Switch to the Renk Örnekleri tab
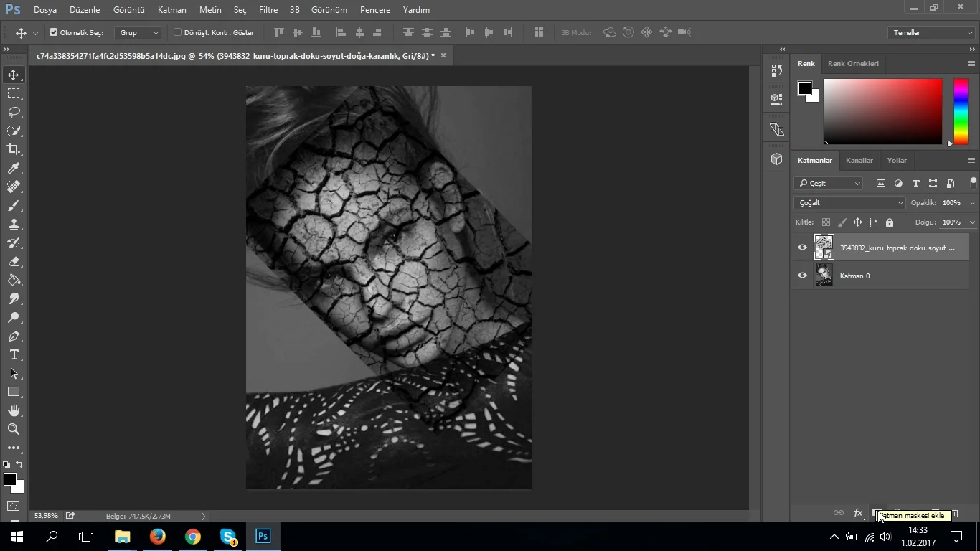The width and height of the screenshot is (980, 551). click(x=853, y=63)
